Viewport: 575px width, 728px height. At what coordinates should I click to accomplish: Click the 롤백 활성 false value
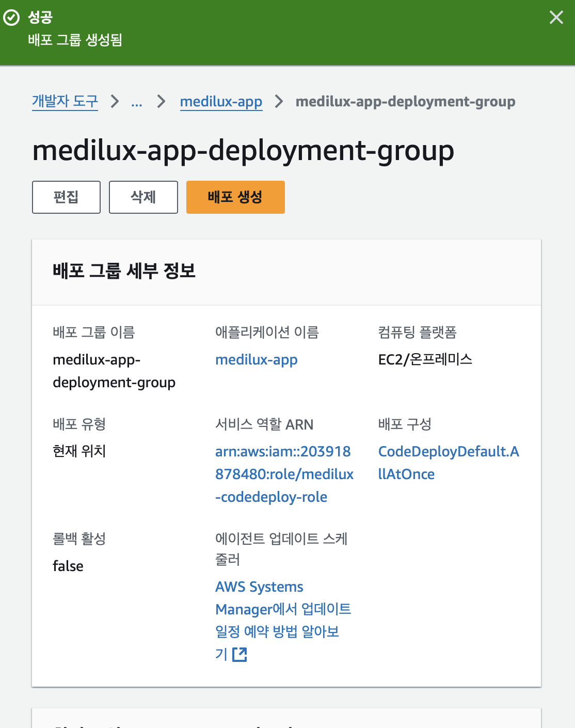click(x=68, y=566)
